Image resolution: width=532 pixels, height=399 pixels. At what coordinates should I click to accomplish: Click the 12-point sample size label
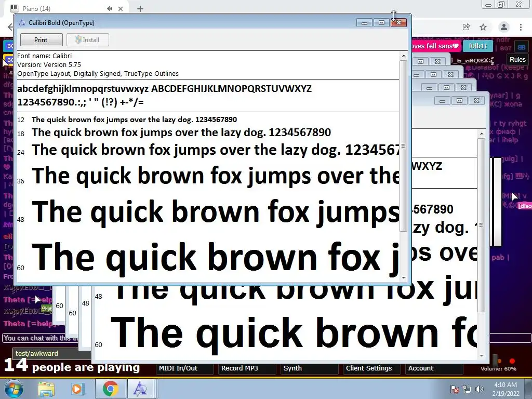pyautogui.click(x=21, y=120)
